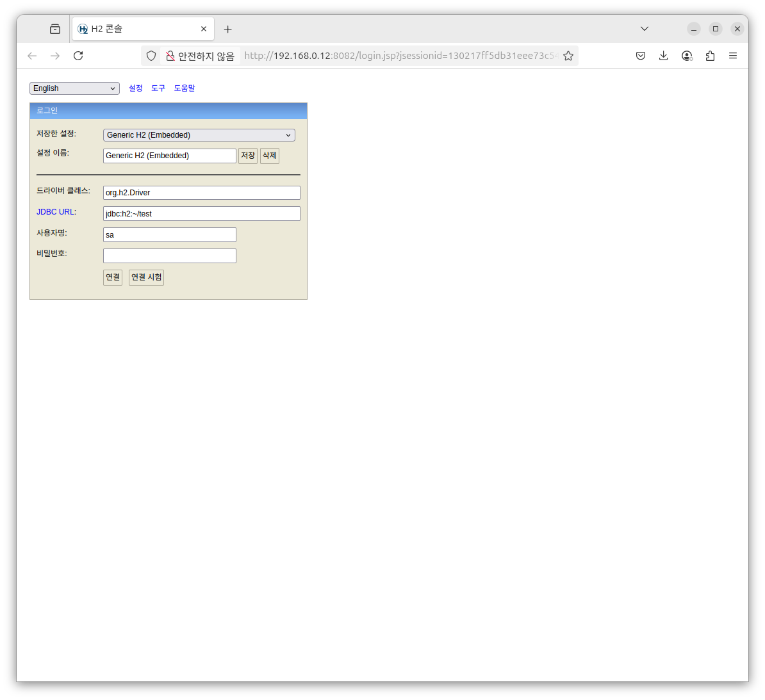The width and height of the screenshot is (765, 700).
Task: Open the Firefox hamburger menu
Action: tap(733, 56)
